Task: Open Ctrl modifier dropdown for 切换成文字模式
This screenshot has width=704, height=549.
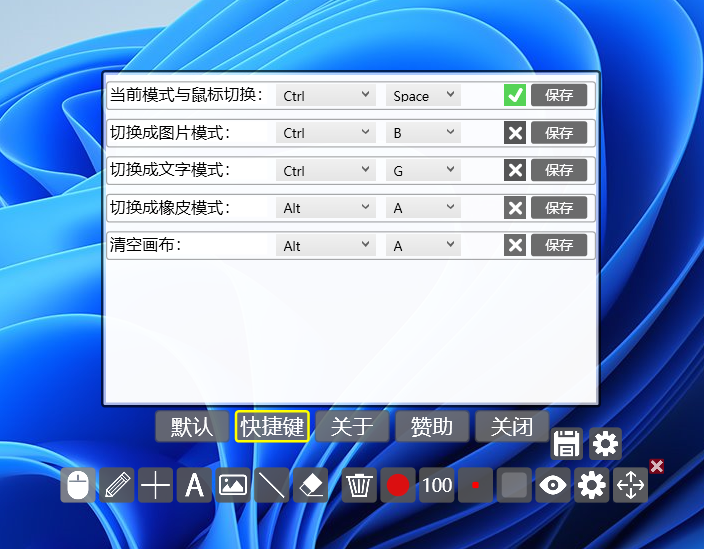Action: point(326,170)
